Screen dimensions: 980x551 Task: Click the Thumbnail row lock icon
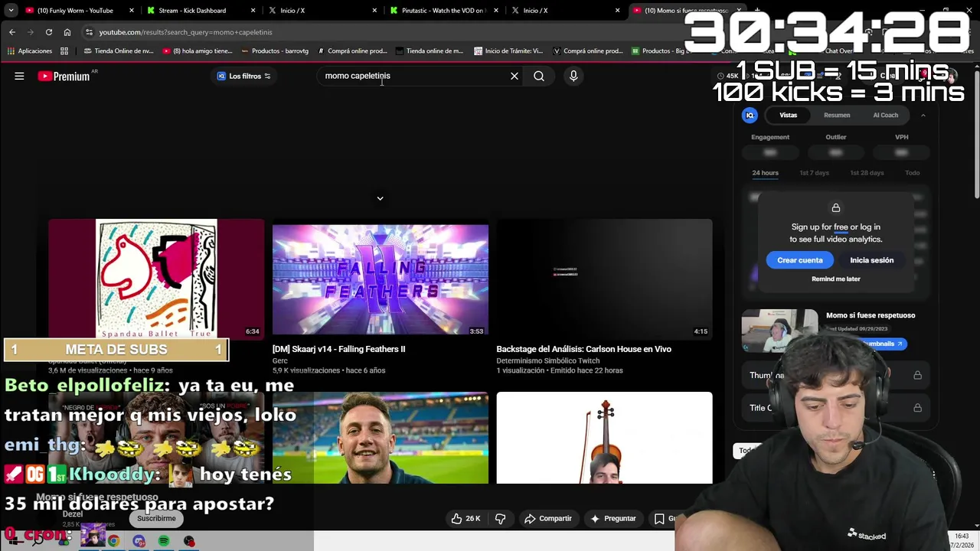(x=917, y=375)
